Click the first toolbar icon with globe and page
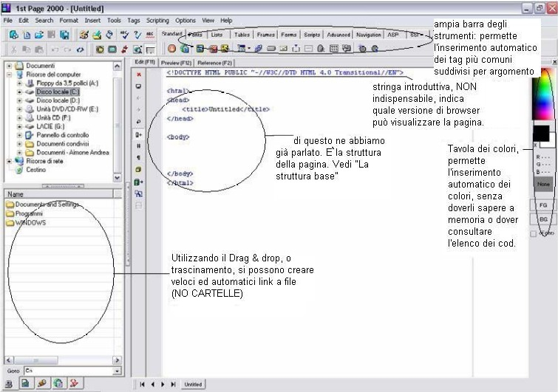Screen dimensions: 558x392 pos(14,35)
